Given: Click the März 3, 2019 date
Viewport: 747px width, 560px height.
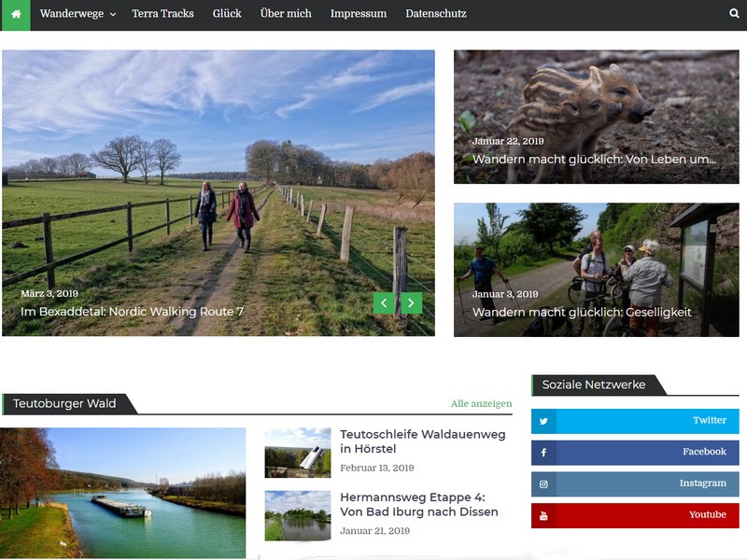Looking at the screenshot, I should pyautogui.click(x=49, y=293).
